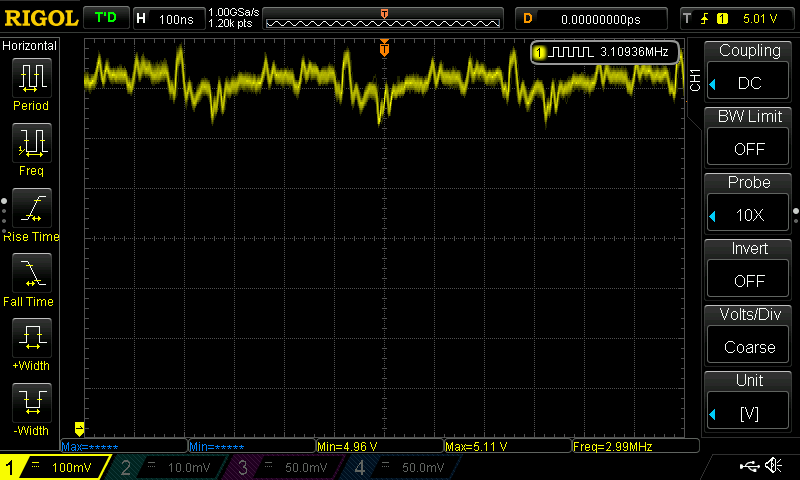Image resolution: width=800 pixels, height=480 pixels.
Task: Click the USB status icon
Action: pyautogui.click(x=750, y=466)
